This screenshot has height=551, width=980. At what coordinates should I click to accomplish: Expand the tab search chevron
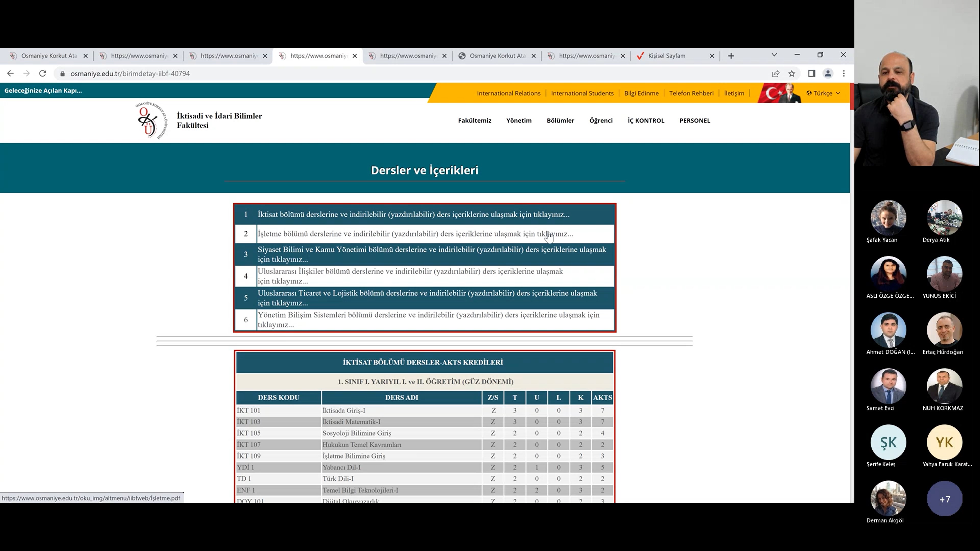pyautogui.click(x=774, y=55)
